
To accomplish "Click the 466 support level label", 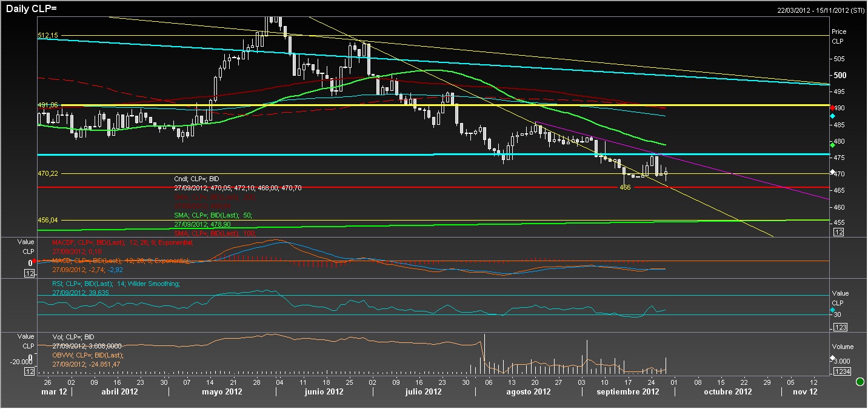I will [625, 188].
